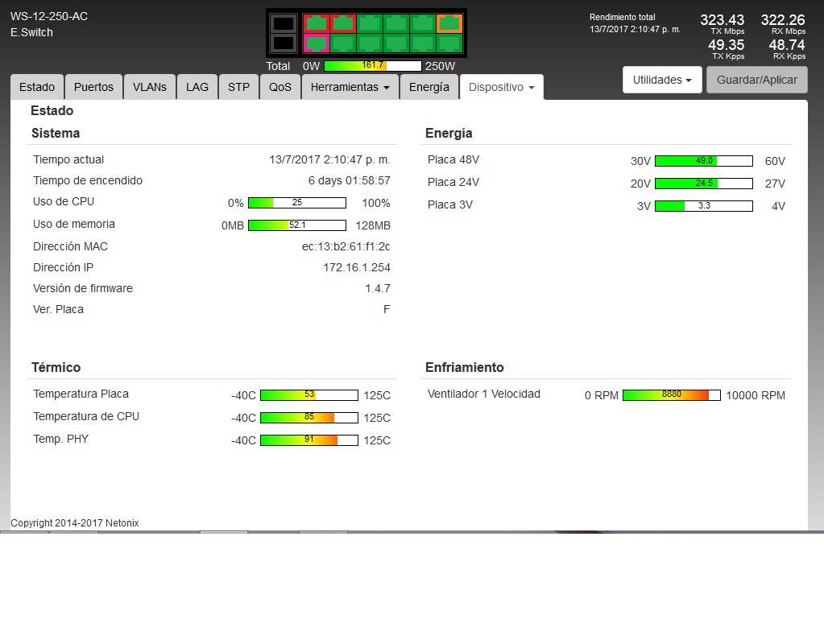Switch to the Estado tab
The image size is (824, 644).
tap(37, 87)
